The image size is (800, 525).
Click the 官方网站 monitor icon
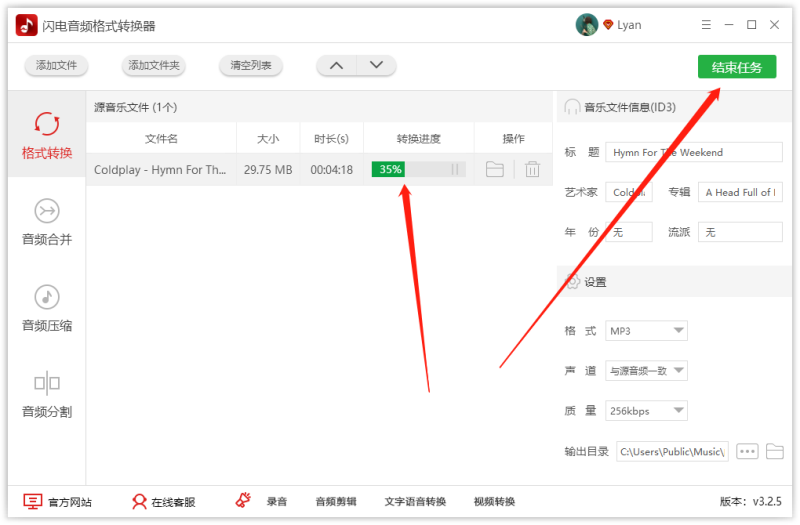[33, 502]
